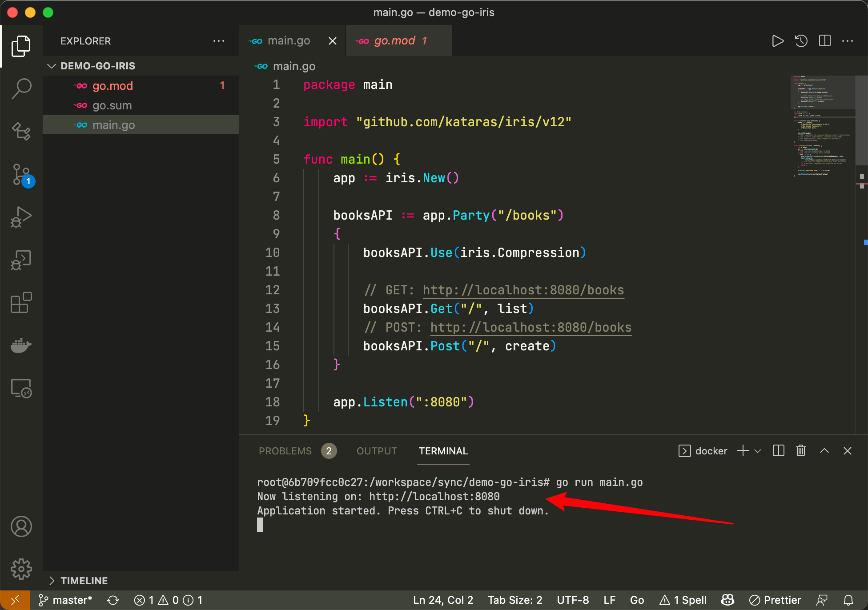The height and width of the screenshot is (610, 868).
Task: Select the TERMINAL tab
Action: coord(443,451)
